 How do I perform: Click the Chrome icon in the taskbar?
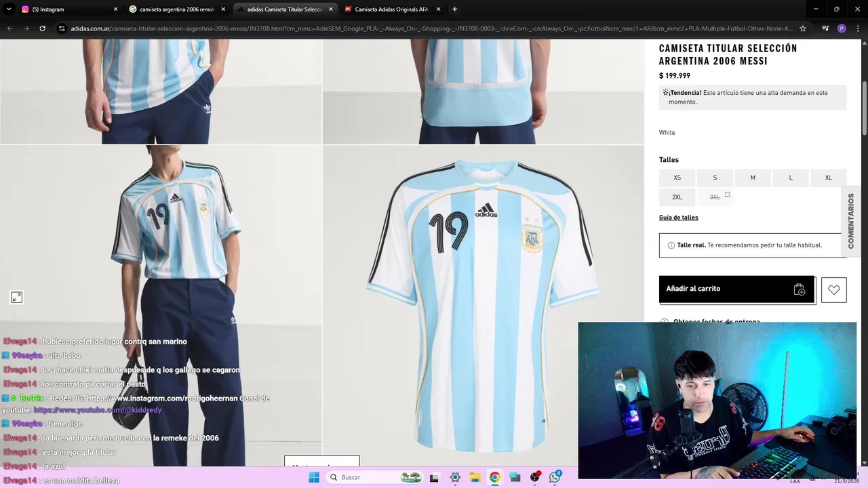(x=494, y=477)
